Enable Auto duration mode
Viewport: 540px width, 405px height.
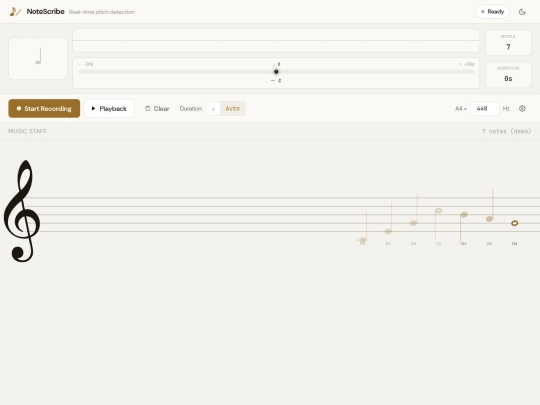[x=232, y=108]
